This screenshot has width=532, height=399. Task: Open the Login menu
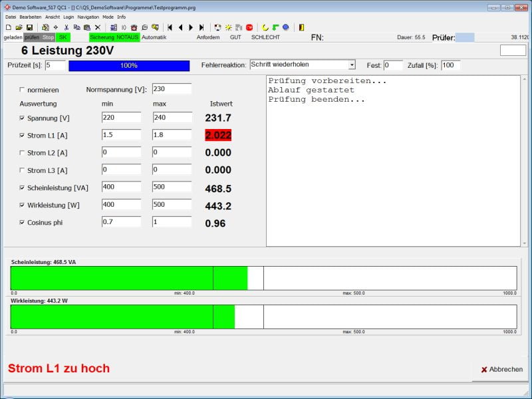click(x=68, y=17)
